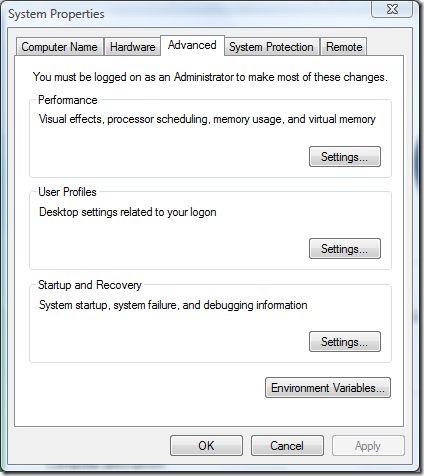Open the Hardware tab
424x476 pixels.
pos(132,47)
